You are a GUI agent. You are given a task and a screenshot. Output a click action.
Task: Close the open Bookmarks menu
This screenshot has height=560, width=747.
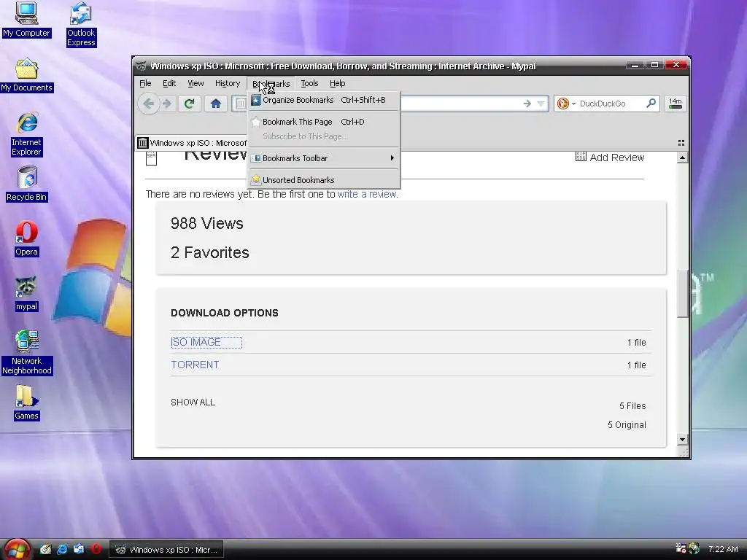(271, 83)
